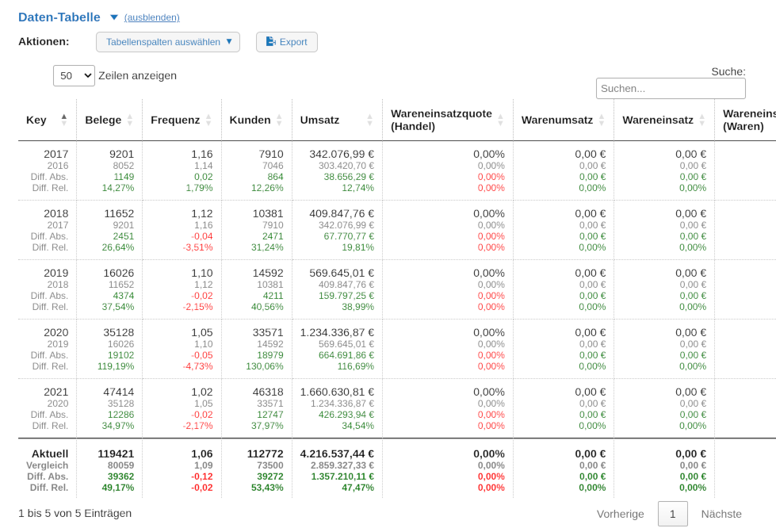This screenshot has width=776, height=532.
Task: Click the Aktuell summary row label
Action: coord(50,454)
